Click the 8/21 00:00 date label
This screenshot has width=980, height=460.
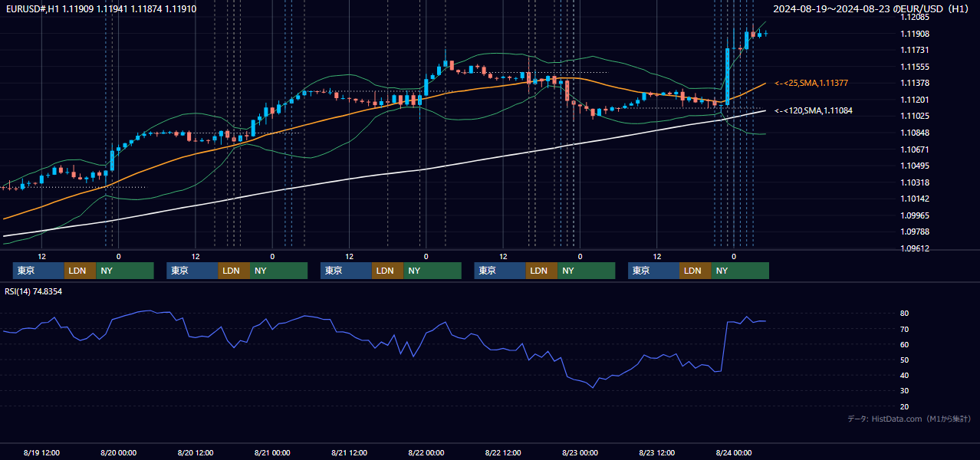point(272,452)
